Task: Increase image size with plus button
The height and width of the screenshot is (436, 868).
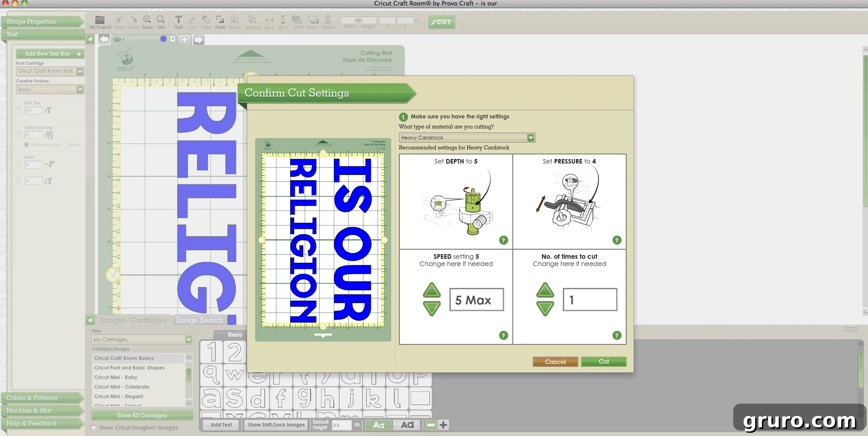Action: (x=443, y=425)
